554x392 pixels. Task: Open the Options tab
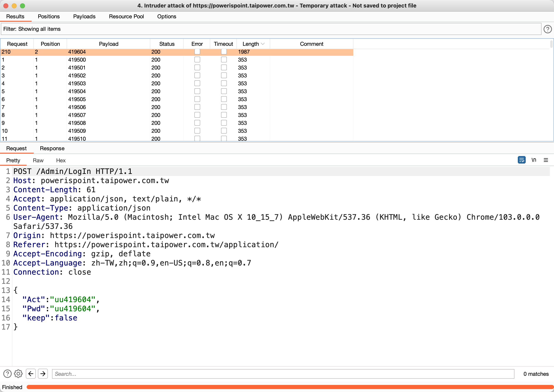click(x=166, y=16)
